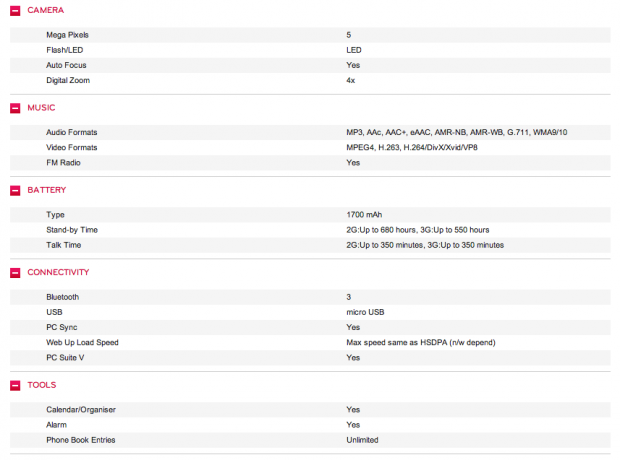Click the MUSIC section heading

41,108
